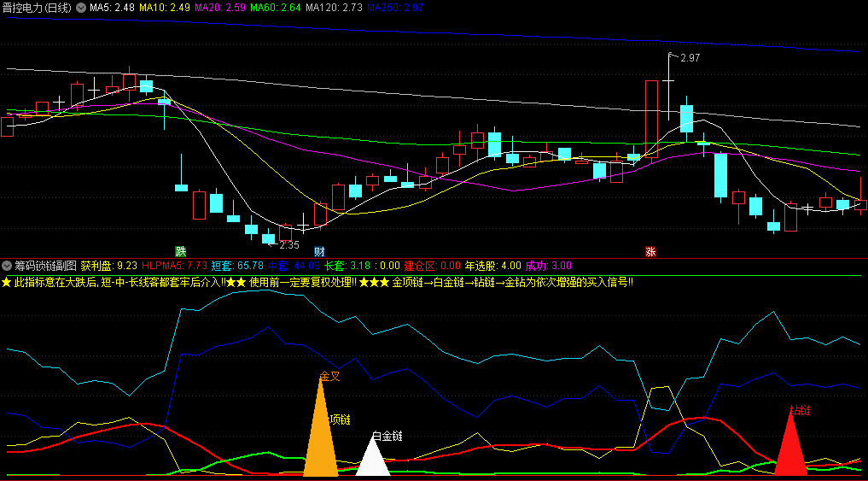Click the 钻链 label above the red triangle
868x481 pixels.
[801, 410]
